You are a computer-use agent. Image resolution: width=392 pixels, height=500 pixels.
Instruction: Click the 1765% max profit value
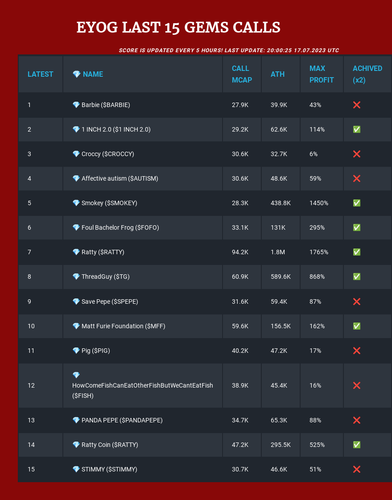(319, 252)
